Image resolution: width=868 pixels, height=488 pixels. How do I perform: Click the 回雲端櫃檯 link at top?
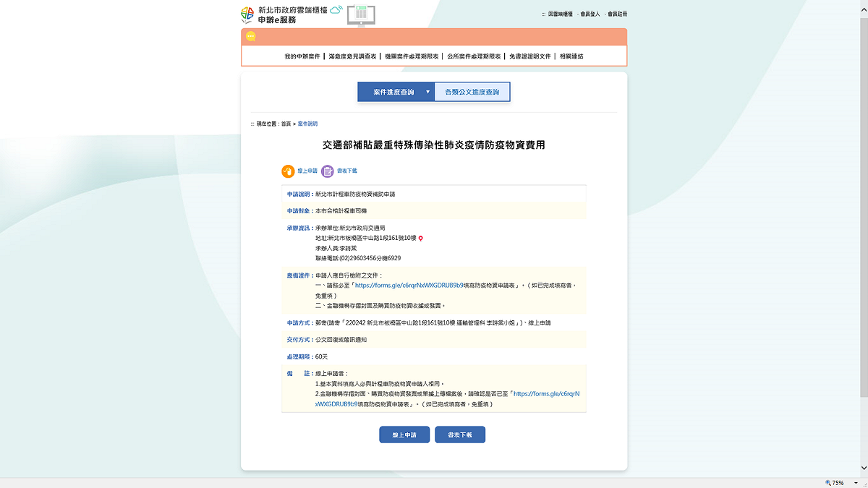560,14
